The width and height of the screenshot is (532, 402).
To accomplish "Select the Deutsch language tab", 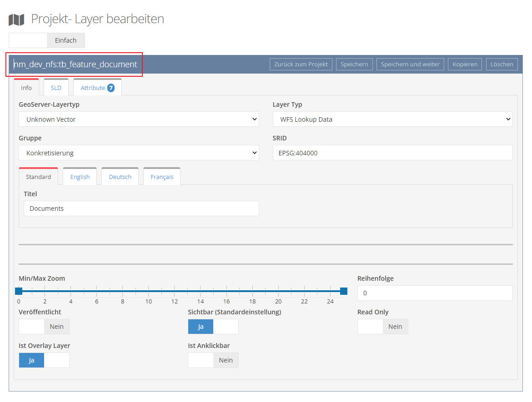I will coord(120,177).
